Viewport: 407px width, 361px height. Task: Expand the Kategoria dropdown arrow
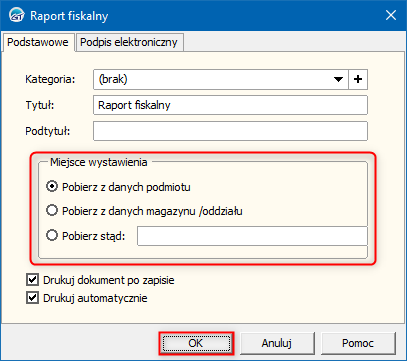click(x=339, y=79)
